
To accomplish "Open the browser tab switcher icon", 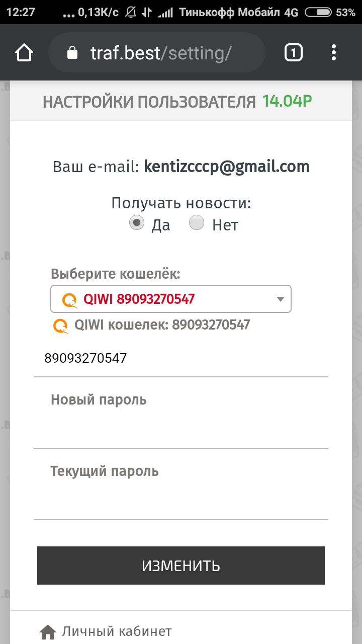I will point(294,53).
